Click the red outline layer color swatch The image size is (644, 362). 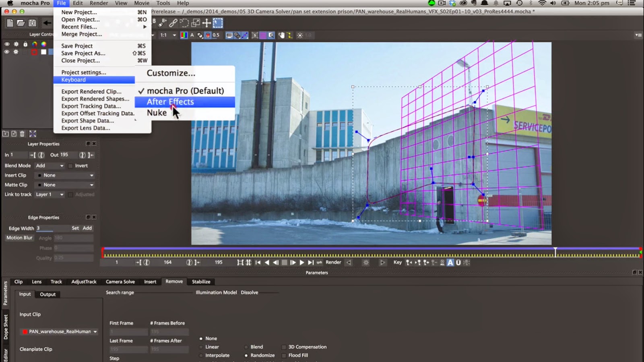click(x=34, y=52)
